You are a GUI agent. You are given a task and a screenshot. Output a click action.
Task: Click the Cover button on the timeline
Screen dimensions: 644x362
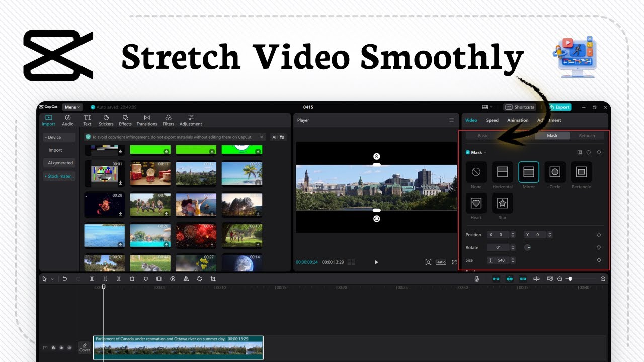85,348
